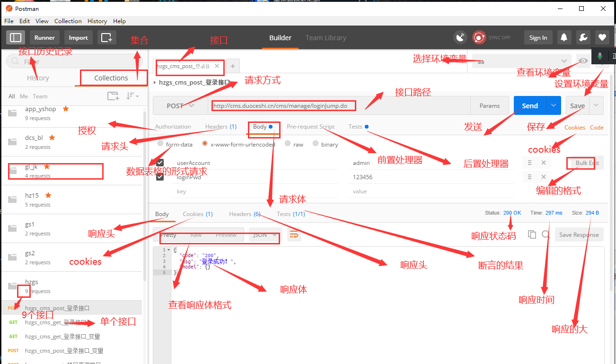Create a new collection with the folder-plus icon
The image size is (616, 364).
pyautogui.click(x=113, y=96)
